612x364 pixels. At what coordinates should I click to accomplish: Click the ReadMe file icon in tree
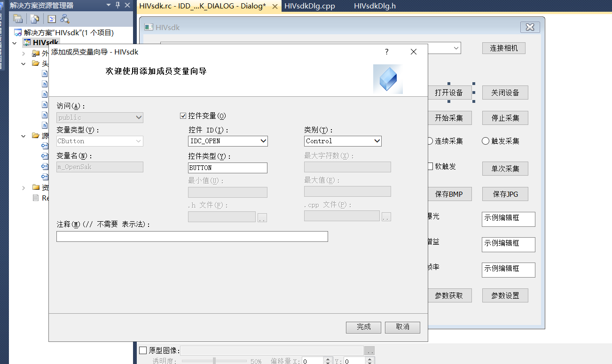[x=36, y=198]
